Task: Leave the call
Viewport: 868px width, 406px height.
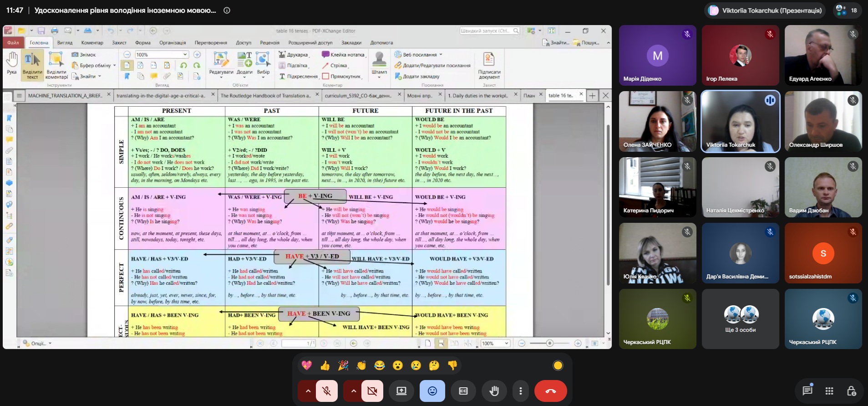Action: coord(551,391)
